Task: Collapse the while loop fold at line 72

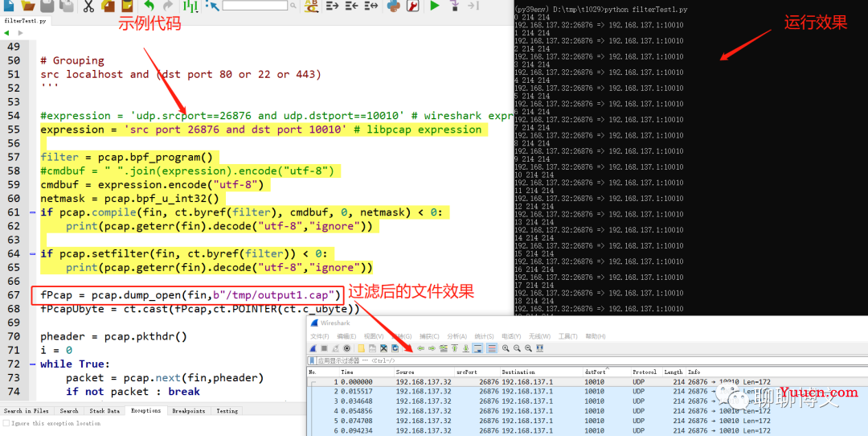Action: click(x=32, y=364)
